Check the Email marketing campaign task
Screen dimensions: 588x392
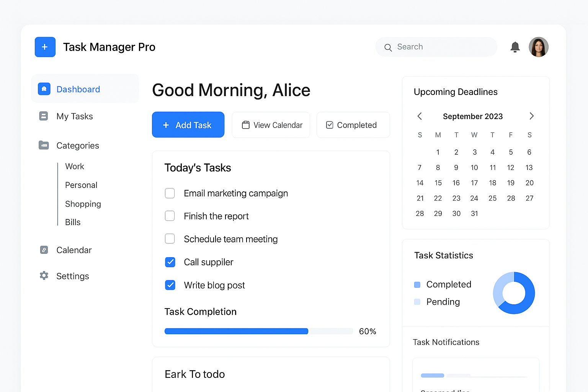(x=170, y=193)
